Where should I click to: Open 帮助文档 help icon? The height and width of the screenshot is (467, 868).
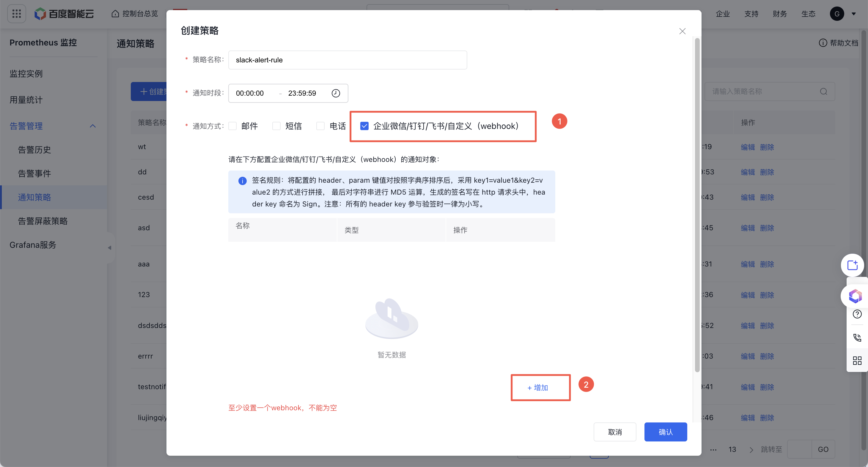point(823,43)
